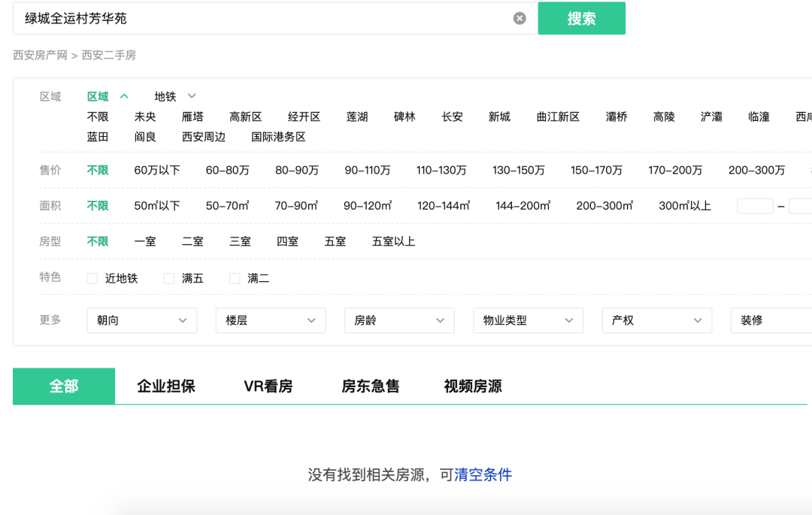The image size is (812, 515).
Task: Filter by 曲江新区 district
Action: pos(558,117)
